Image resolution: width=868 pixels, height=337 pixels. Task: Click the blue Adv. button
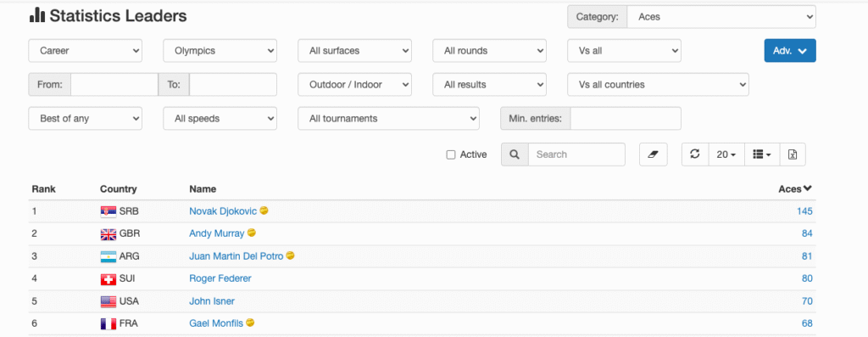(790, 50)
